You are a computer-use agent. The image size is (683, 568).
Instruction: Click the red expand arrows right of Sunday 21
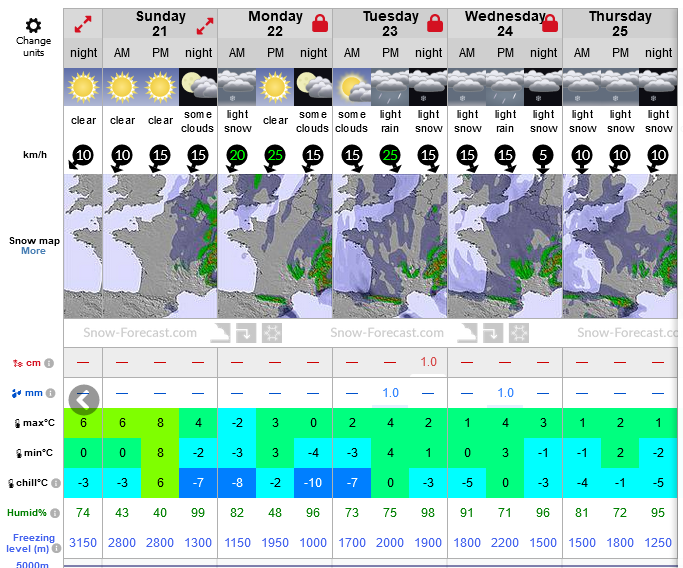pyautogui.click(x=205, y=26)
